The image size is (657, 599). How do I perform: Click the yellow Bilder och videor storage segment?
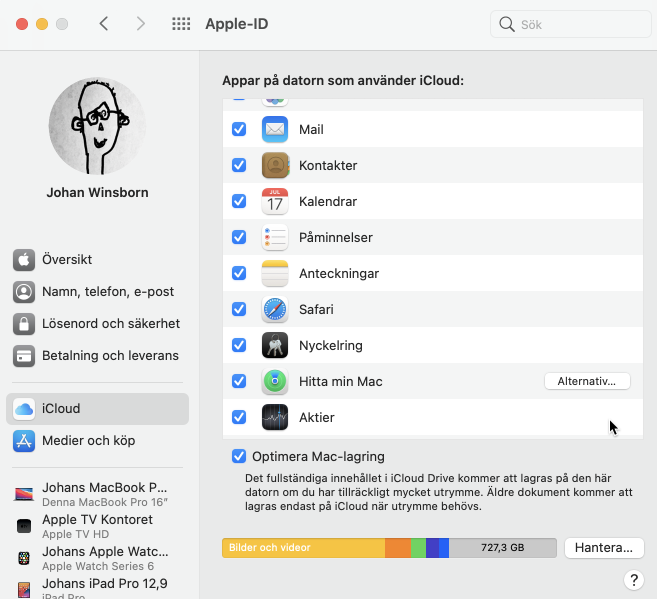point(304,548)
